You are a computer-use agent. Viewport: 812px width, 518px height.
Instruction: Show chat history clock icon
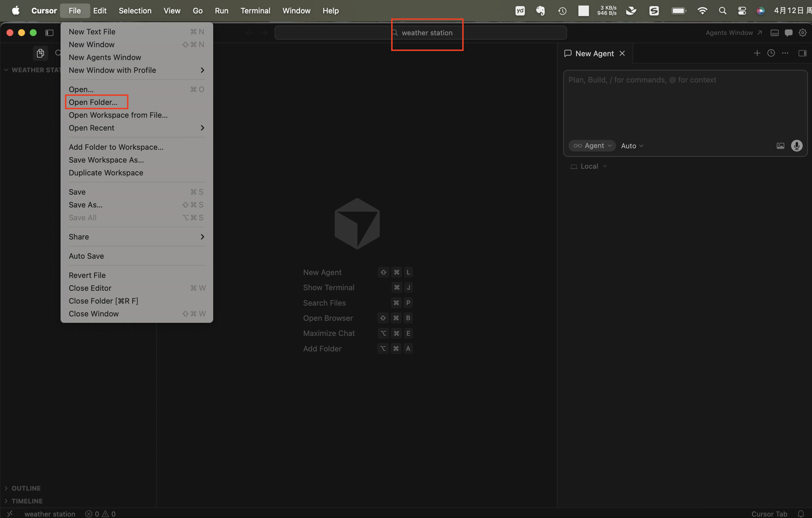tap(771, 53)
